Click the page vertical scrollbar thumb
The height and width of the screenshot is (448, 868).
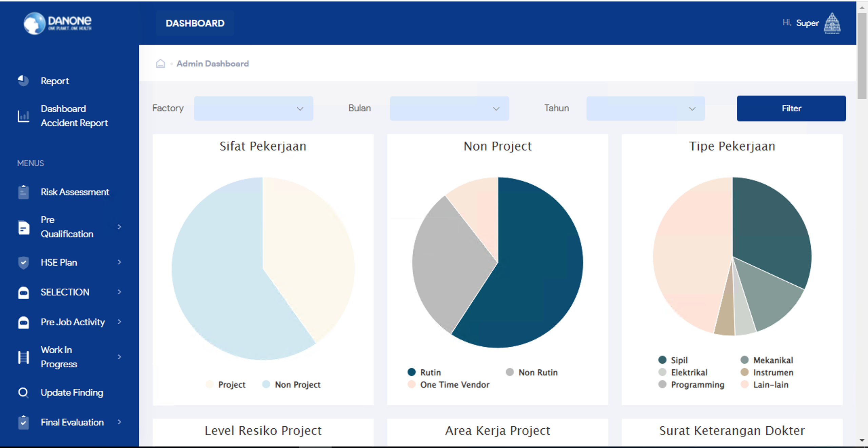pos(862,56)
